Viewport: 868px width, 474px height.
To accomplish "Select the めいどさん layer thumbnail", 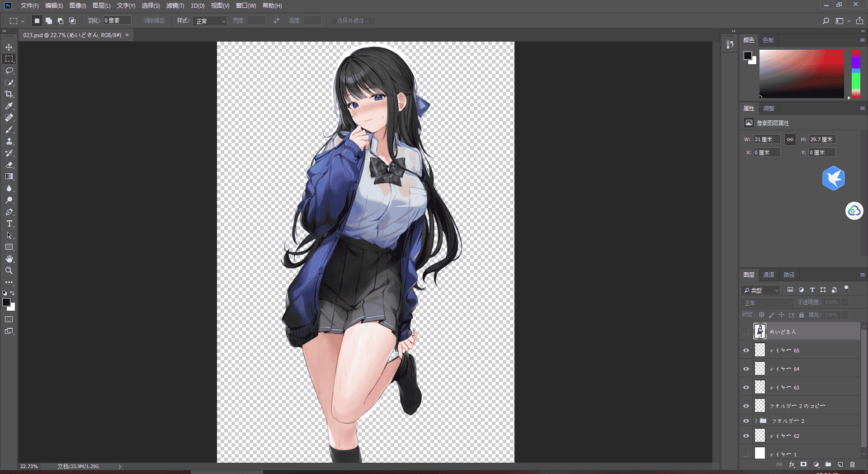I will point(760,332).
